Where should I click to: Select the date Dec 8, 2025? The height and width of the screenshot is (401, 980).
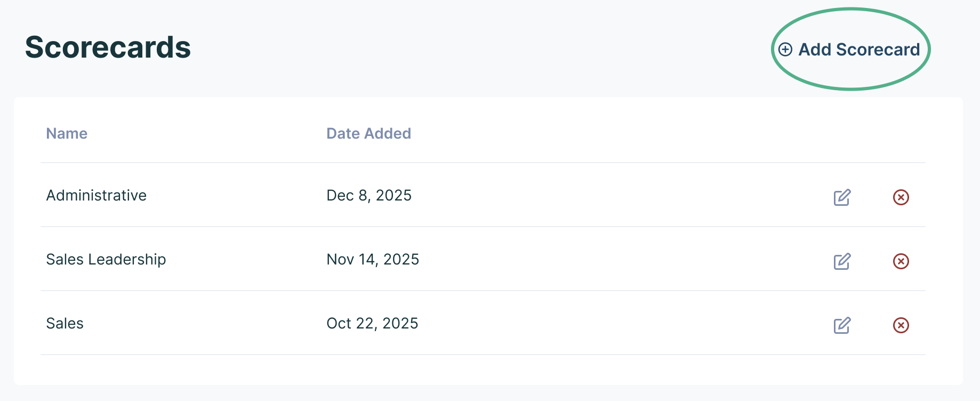tap(369, 195)
